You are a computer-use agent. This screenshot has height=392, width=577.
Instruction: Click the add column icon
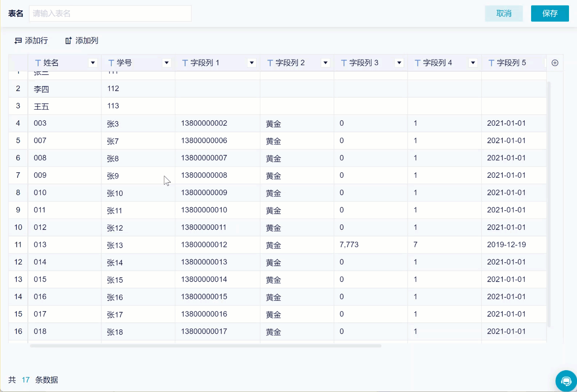pyautogui.click(x=68, y=41)
